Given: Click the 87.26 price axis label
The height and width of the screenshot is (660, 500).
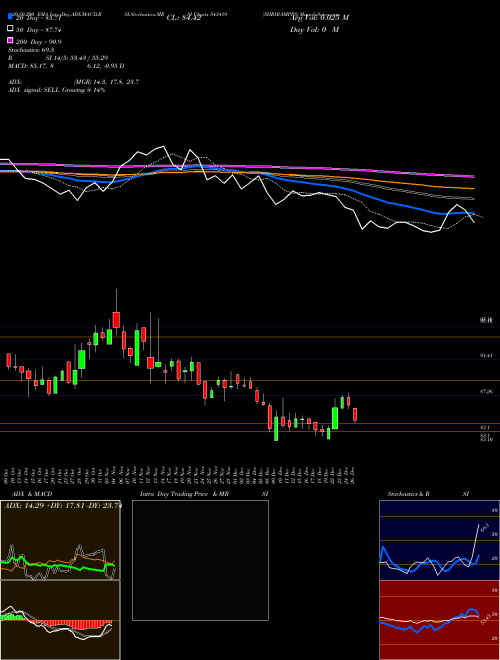Looking at the screenshot, I should 486,391.
